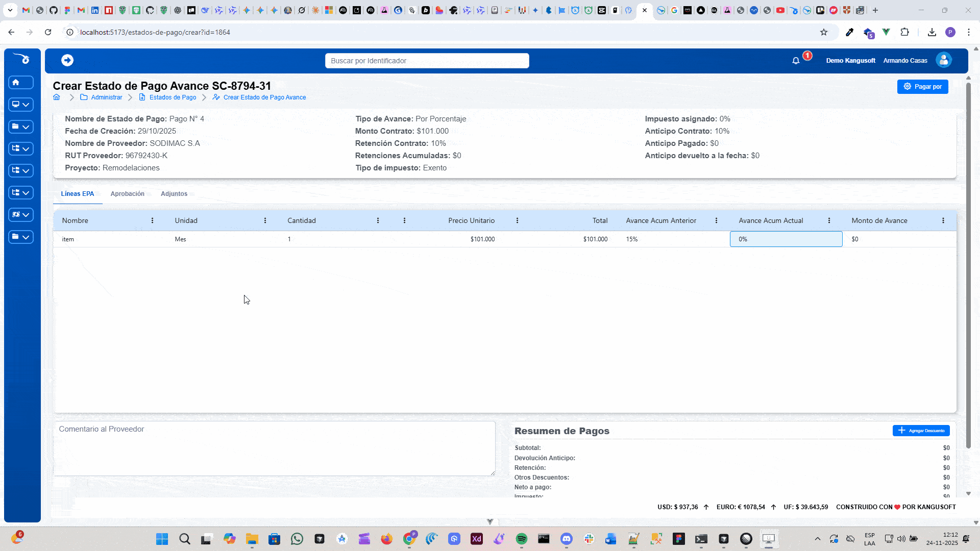Bookmark this page with the star icon

tap(824, 32)
